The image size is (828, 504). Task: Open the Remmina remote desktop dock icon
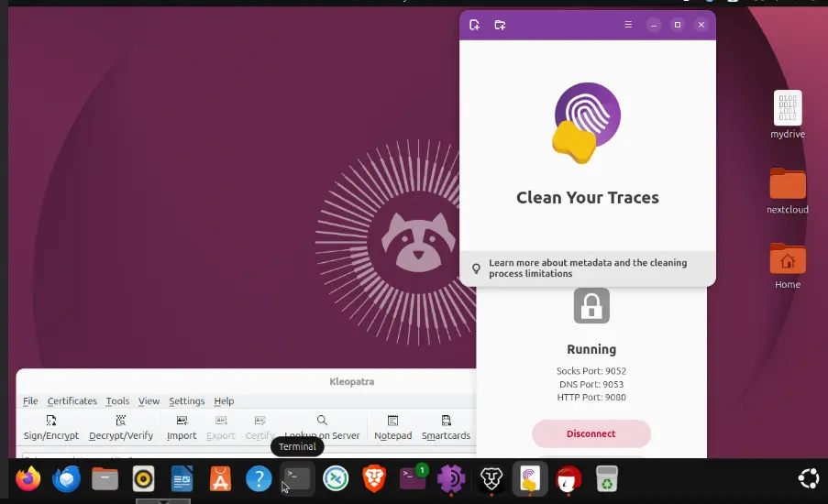pyautogui.click(x=336, y=479)
